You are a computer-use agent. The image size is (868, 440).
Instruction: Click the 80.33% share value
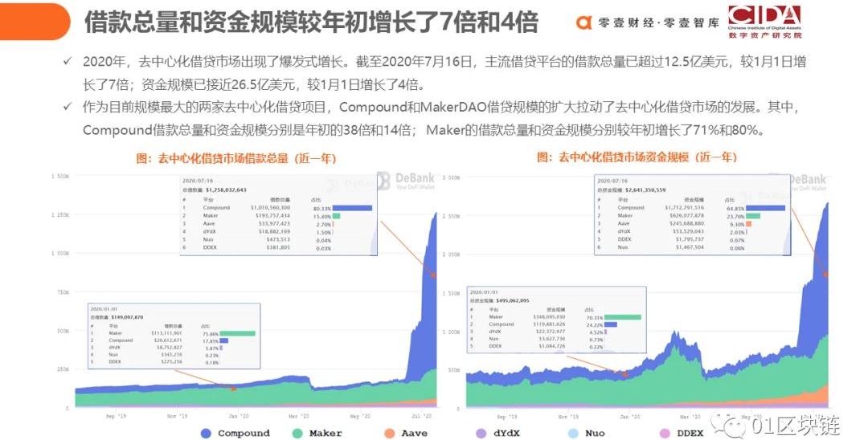[x=322, y=209]
